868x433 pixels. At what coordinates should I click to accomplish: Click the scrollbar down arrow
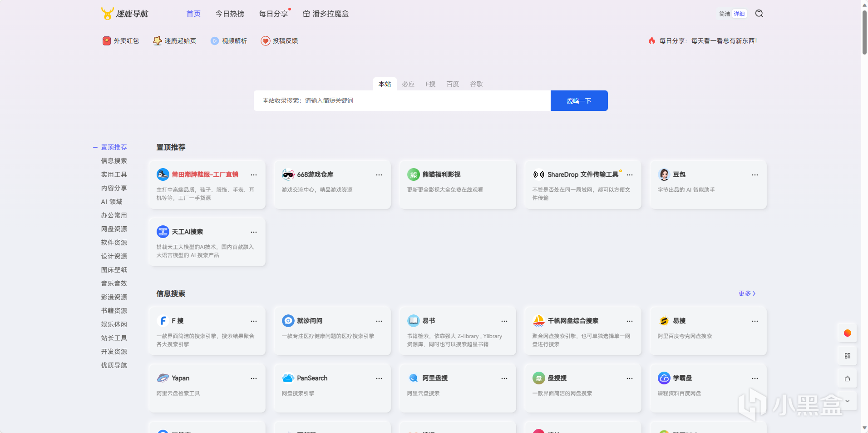click(864, 428)
